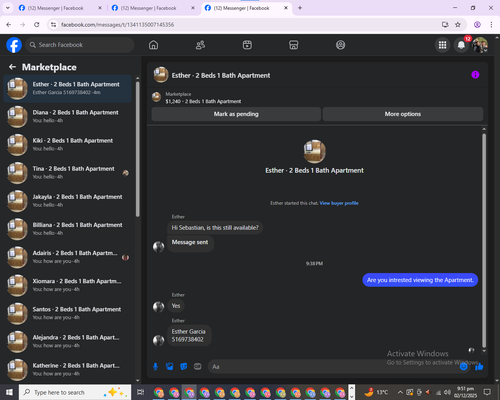Click the chat header Esther apartment title
This screenshot has height=400, width=500.
point(221,76)
